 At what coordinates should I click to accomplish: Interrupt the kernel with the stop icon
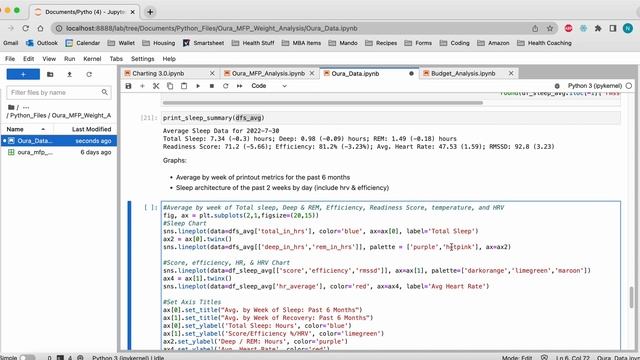[x=212, y=86]
